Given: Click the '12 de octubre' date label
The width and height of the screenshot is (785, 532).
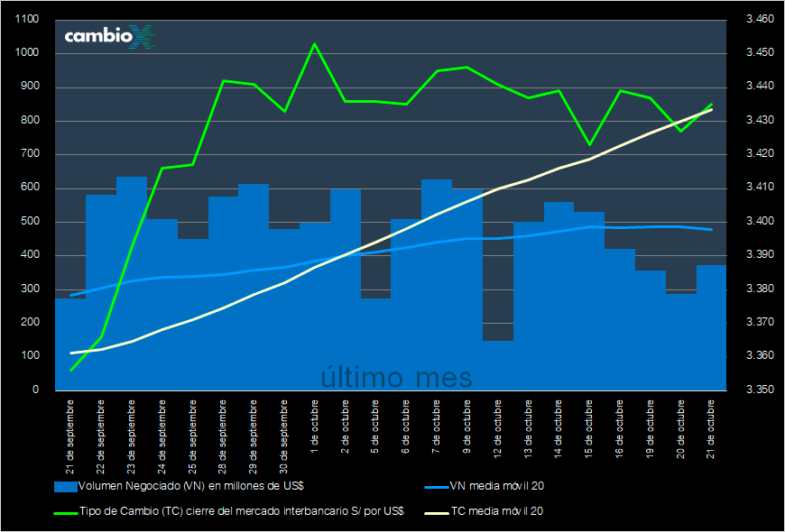Looking at the screenshot, I should (498, 429).
